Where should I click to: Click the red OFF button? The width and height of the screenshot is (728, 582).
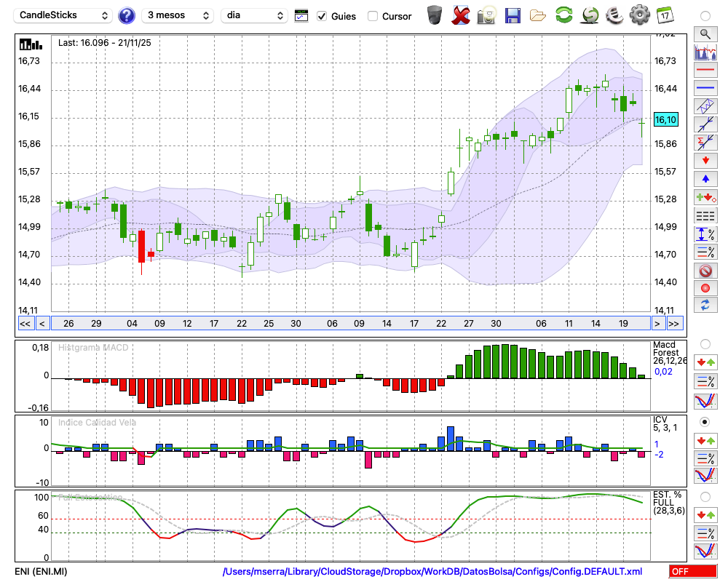click(x=693, y=572)
